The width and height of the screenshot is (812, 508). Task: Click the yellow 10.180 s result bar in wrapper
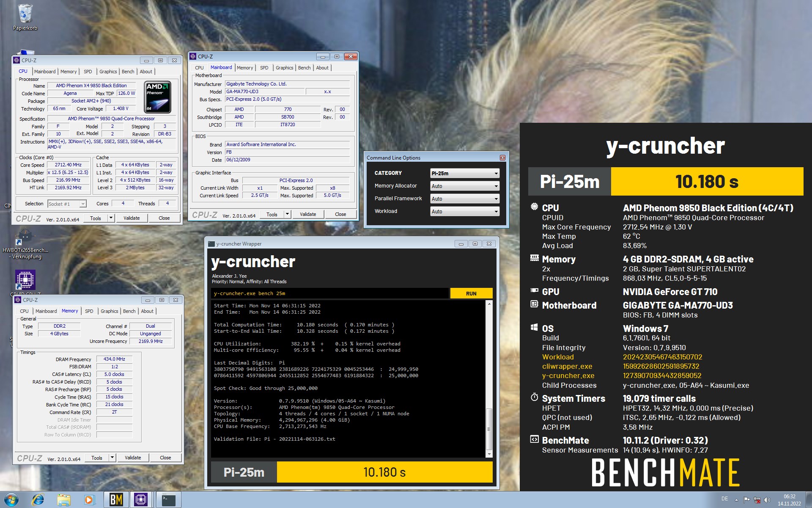(x=384, y=472)
